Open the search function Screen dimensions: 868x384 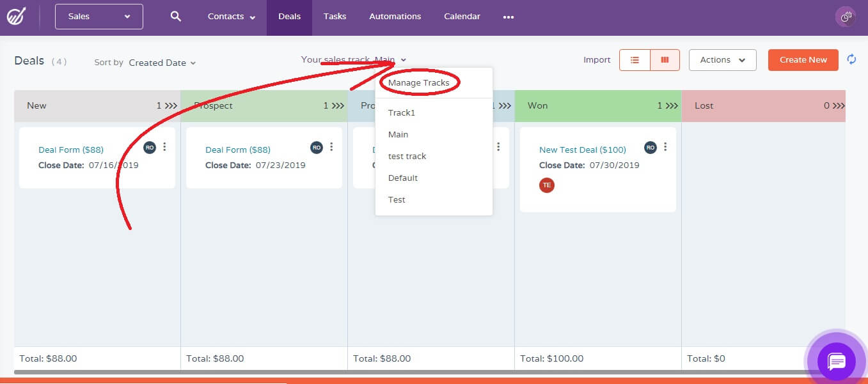(175, 16)
